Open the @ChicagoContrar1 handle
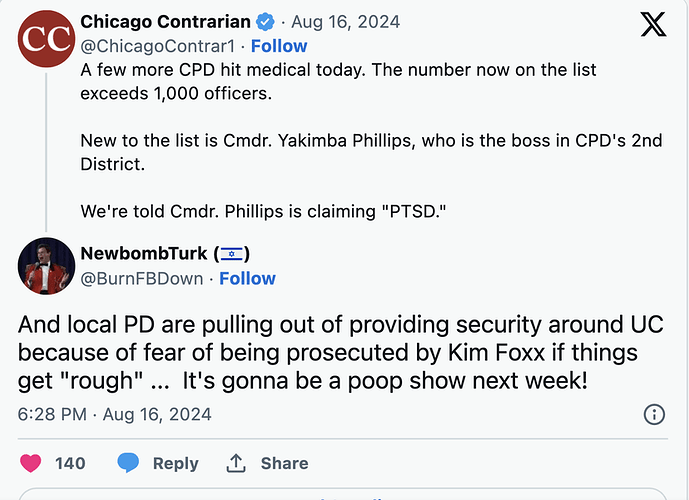 158,46
